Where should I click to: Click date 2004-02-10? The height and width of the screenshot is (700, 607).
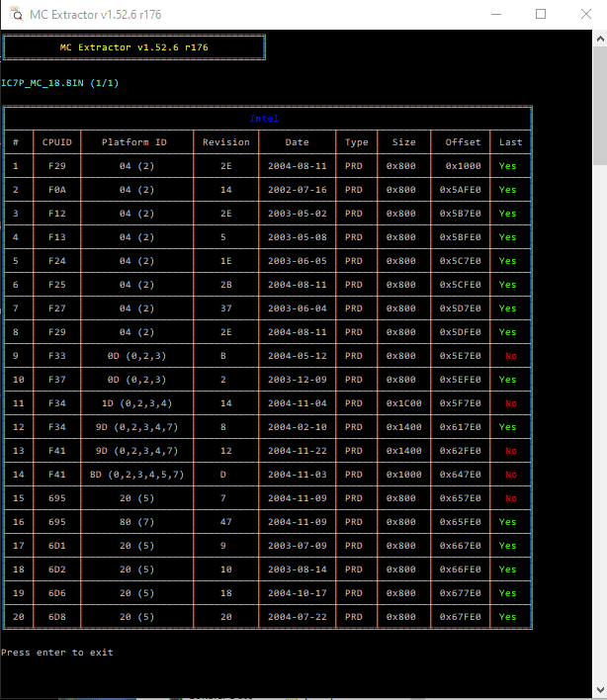pos(297,427)
